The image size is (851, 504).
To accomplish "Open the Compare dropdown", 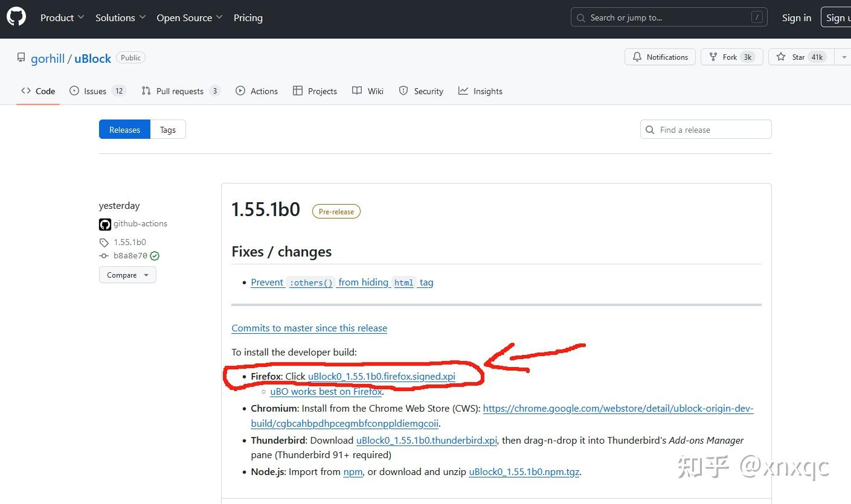I will click(x=127, y=275).
